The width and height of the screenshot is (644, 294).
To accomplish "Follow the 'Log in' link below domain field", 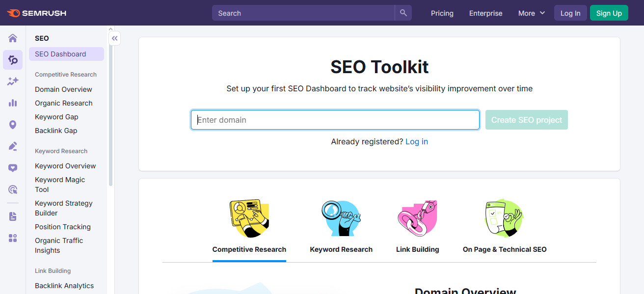I will [x=417, y=141].
